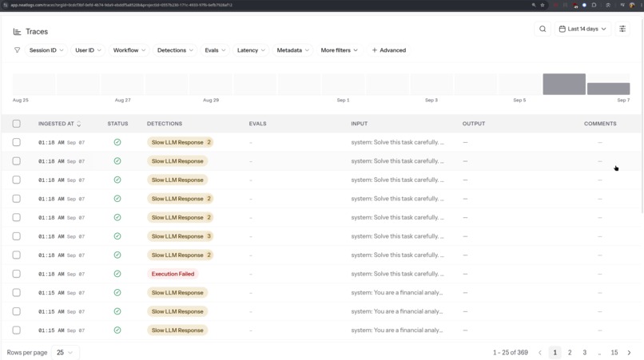Image resolution: width=644 pixels, height=360 pixels.
Task: Click the browser zoom magnifier icon
Action: coord(534,5)
